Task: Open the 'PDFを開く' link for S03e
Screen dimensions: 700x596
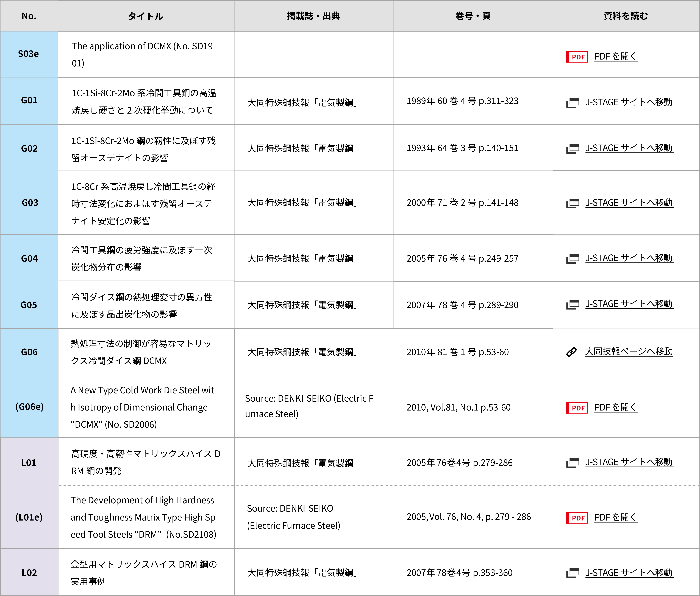Action: [616, 56]
